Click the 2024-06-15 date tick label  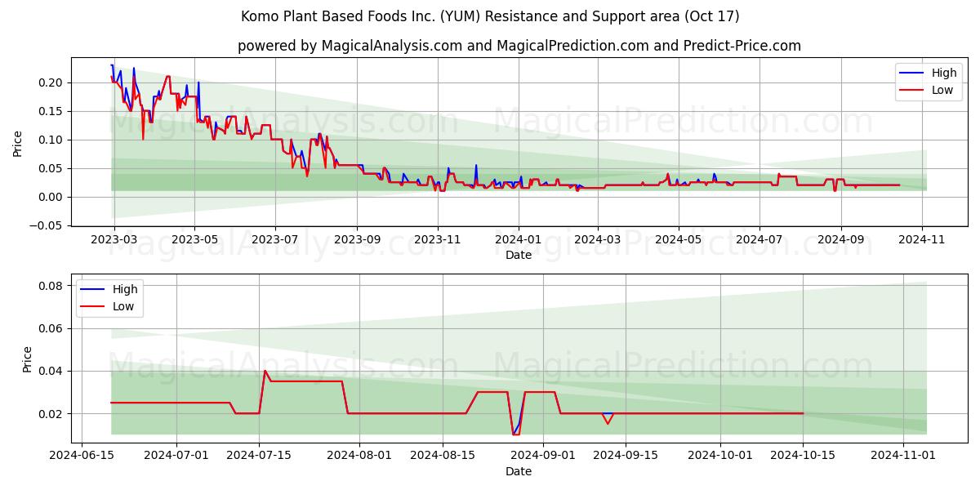81,457
